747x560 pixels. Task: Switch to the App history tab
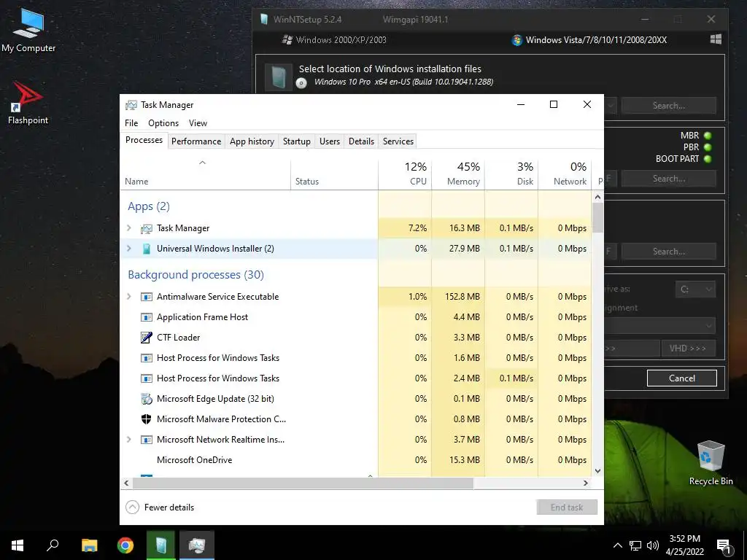click(x=252, y=141)
